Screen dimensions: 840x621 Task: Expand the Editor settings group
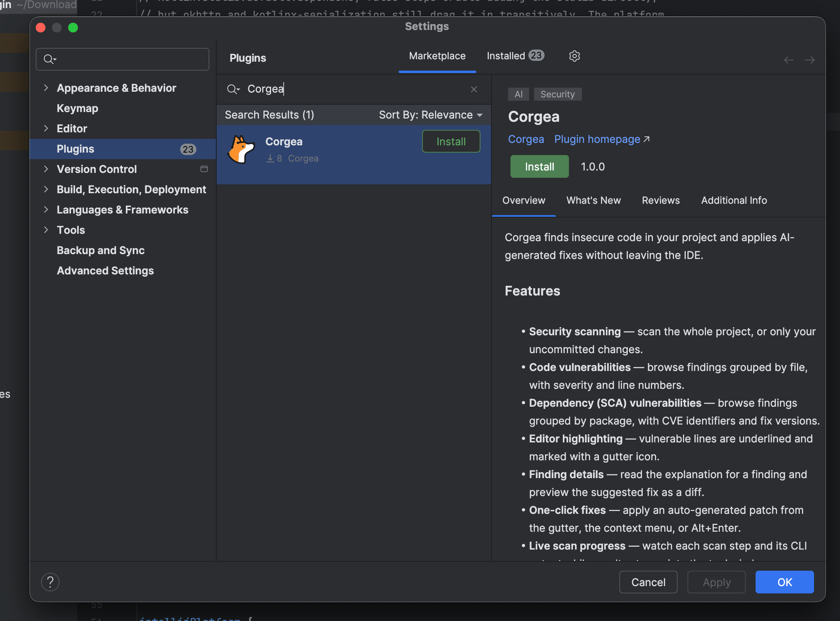click(46, 128)
